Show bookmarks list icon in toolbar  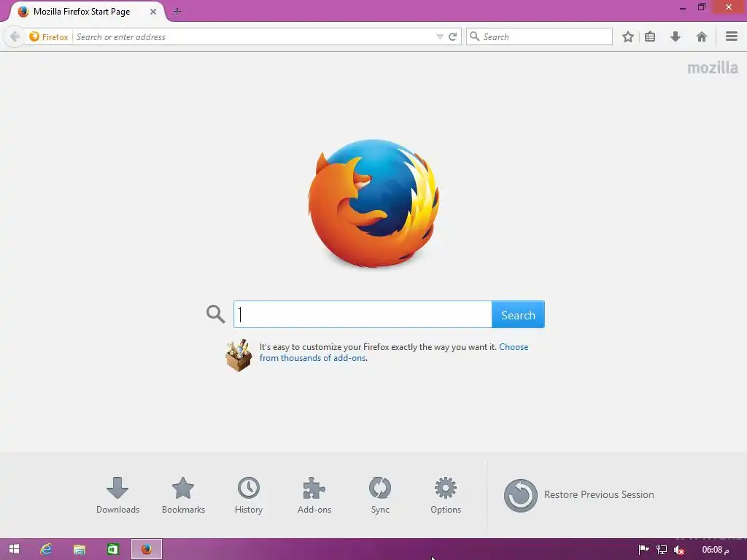[x=650, y=36]
